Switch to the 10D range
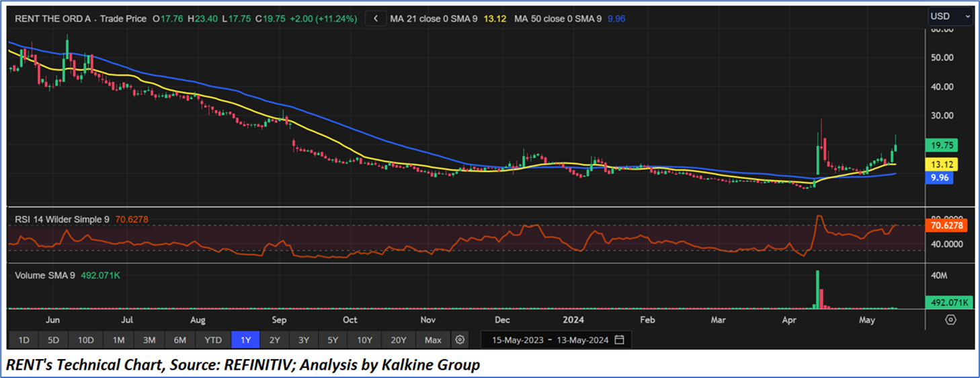980x378 pixels. 85,340
